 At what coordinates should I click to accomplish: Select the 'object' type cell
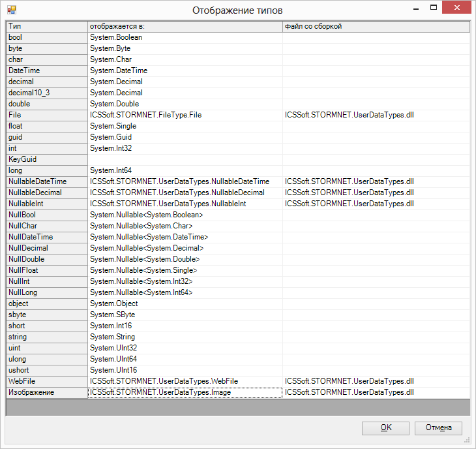pyautogui.click(x=47, y=303)
